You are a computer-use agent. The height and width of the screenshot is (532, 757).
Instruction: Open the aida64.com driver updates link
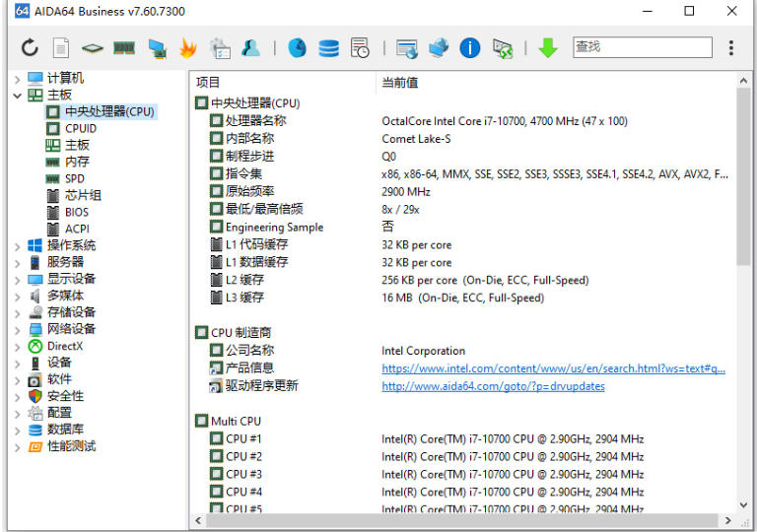click(493, 386)
